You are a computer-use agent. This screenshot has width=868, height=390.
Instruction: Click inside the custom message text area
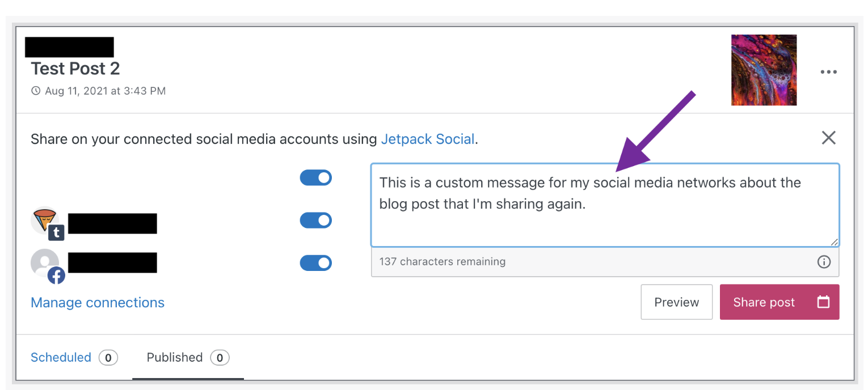(x=605, y=205)
